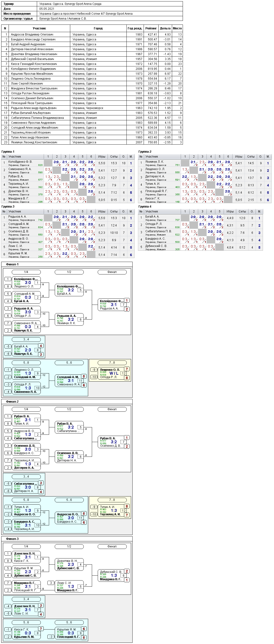Select the Финал-1 section title
Viewport: 274px width, 644px height.
(x=12, y=264)
